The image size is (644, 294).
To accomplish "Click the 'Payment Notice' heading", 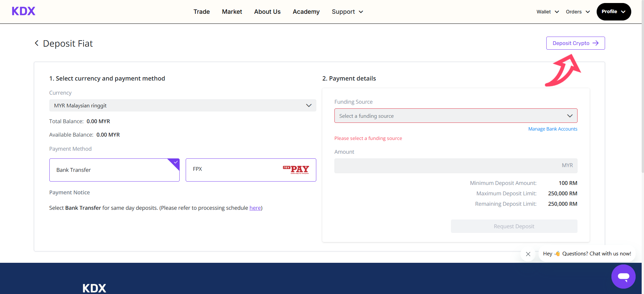I will (70, 192).
